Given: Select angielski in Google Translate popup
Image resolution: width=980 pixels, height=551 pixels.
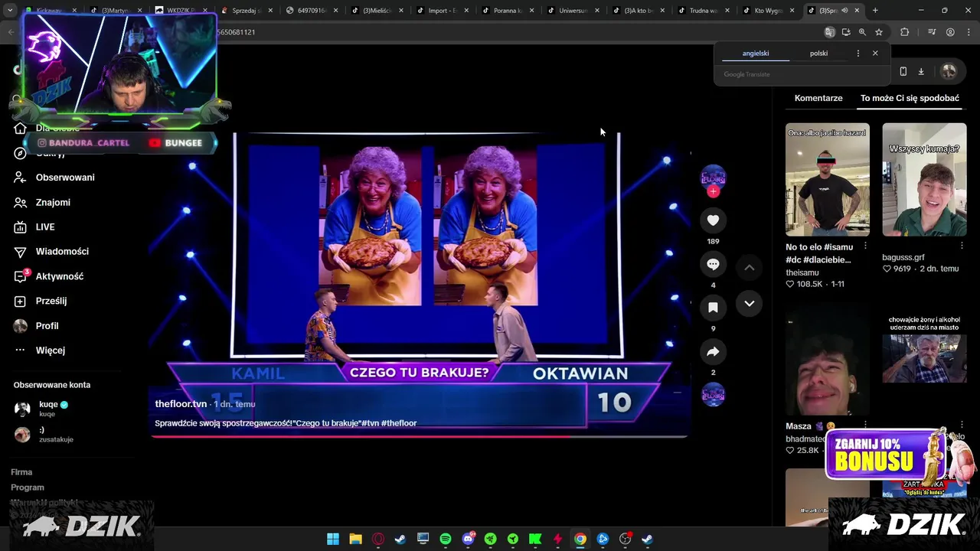Looking at the screenshot, I should (756, 54).
